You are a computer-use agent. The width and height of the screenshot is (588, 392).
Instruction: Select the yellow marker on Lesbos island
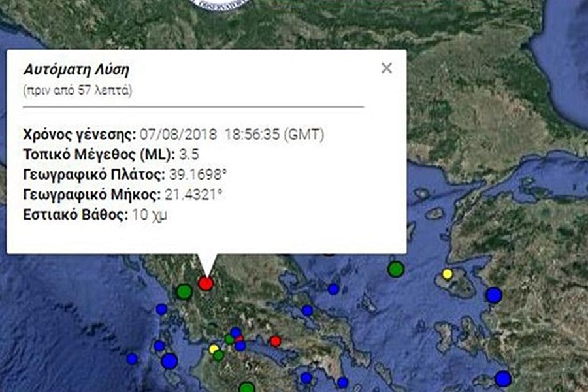(447, 274)
